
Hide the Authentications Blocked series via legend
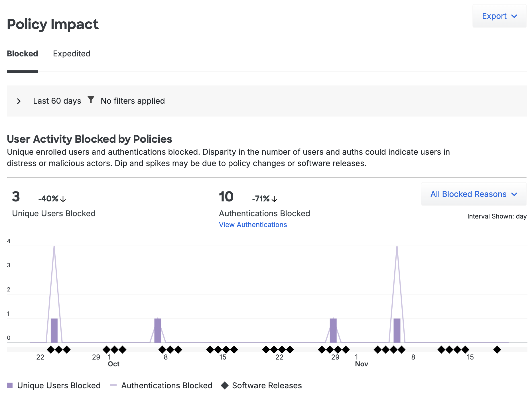(166, 385)
